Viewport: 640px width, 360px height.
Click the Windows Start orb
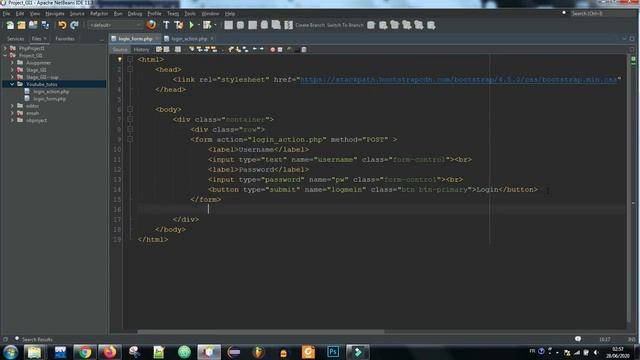pos(10,352)
